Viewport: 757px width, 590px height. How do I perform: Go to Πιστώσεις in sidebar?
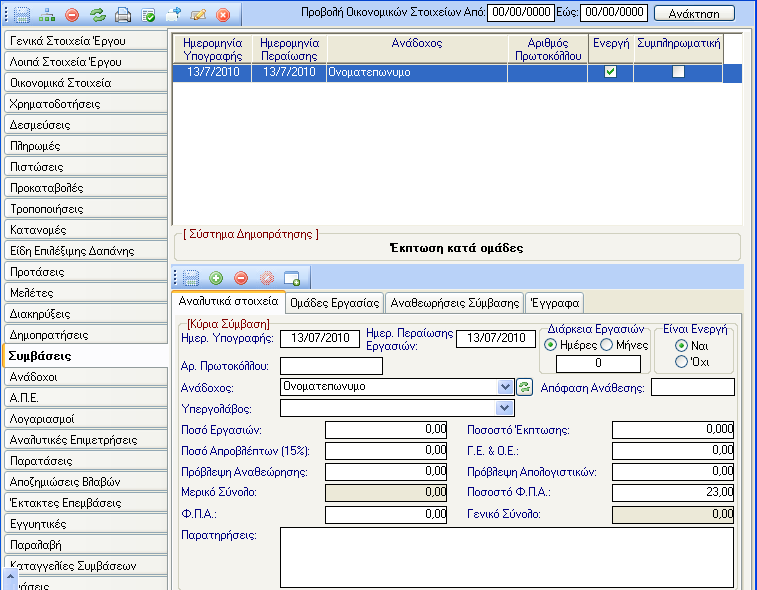(x=86, y=167)
